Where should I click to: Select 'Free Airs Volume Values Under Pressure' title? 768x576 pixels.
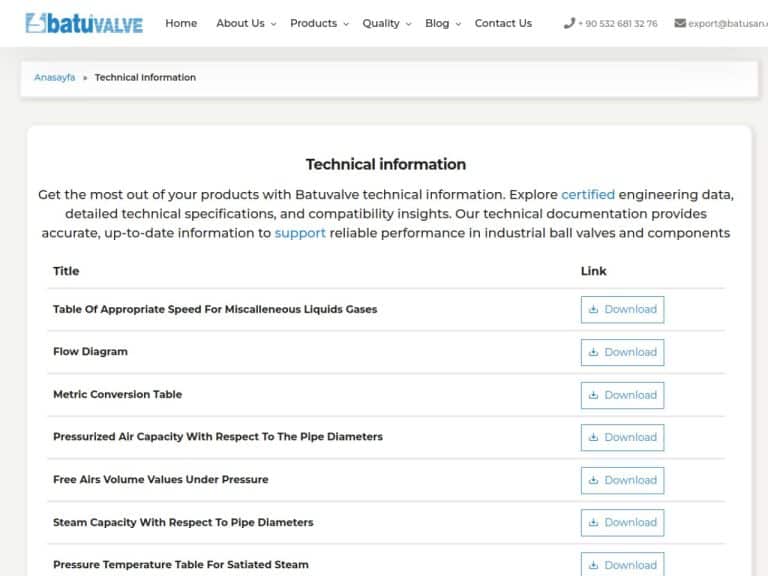pyautogui.click(x=161, y=480)
